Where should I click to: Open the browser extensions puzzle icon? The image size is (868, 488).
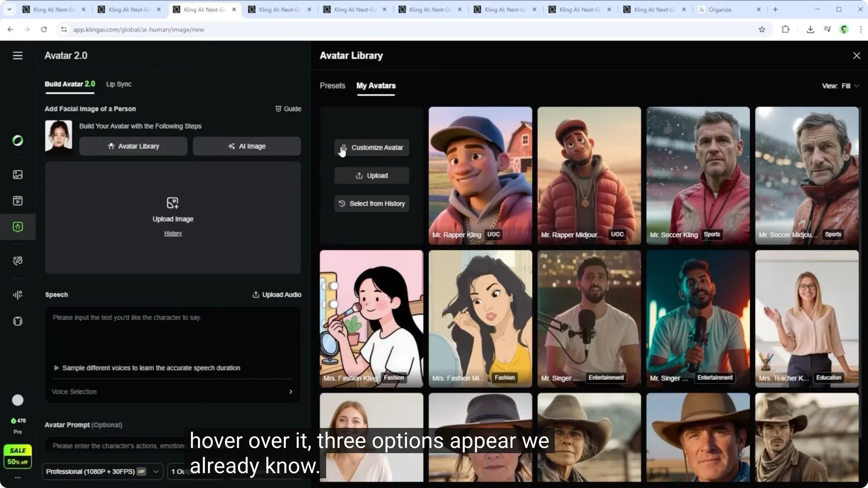coord(785,29)
